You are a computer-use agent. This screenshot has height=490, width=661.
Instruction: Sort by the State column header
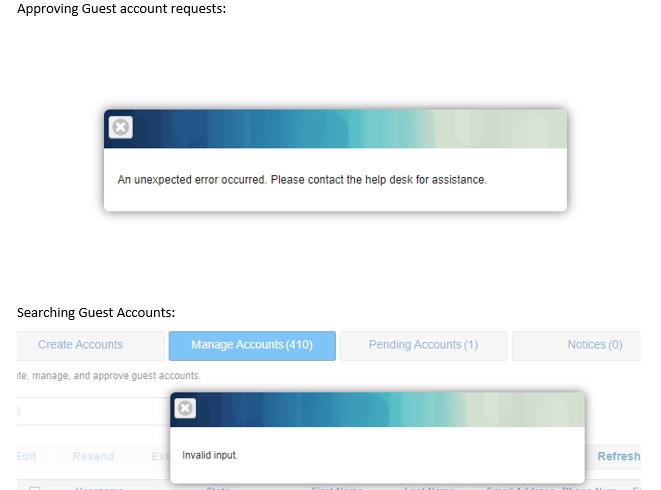218,488
